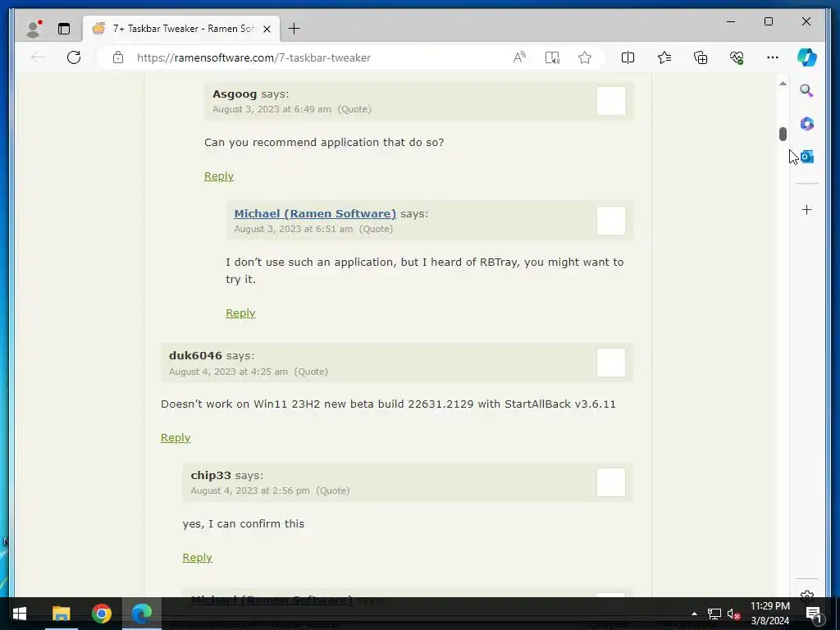The height and width of the screenshot is (630, 840).
Task: View site information lock icon
Action: [118, 57]
